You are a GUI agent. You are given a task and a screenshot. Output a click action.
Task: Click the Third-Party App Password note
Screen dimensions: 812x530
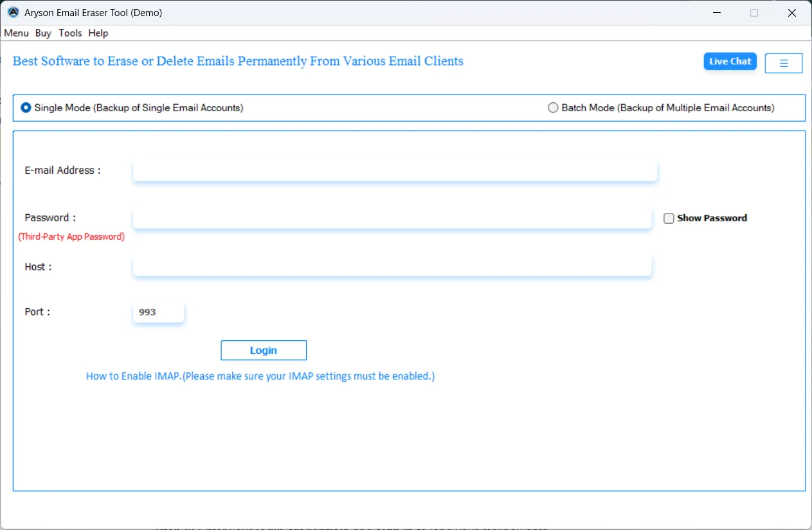[x=71, y=237]
